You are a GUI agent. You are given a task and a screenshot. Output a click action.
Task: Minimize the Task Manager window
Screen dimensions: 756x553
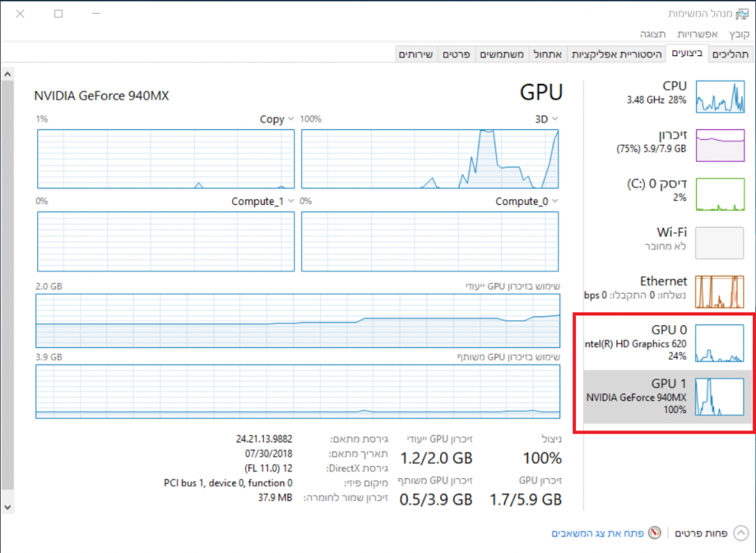point(97,14)
